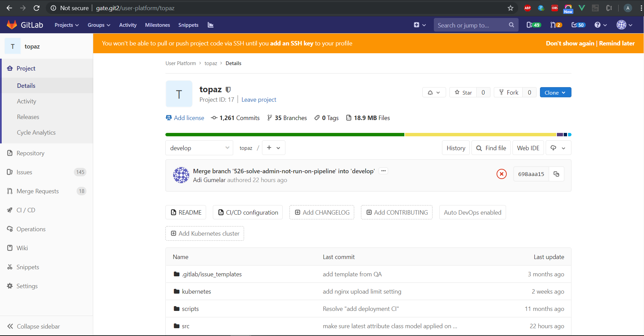Click the failed pipeline status icon
Viewport: 644px width, 336px height.
coord(501,174)
